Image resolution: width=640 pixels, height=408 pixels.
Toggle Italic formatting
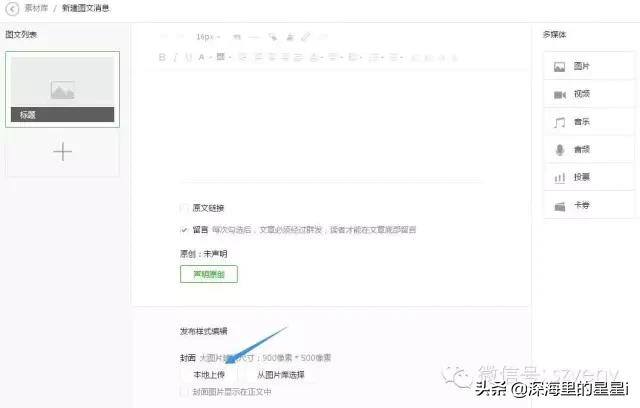click(x=176, y=58)
